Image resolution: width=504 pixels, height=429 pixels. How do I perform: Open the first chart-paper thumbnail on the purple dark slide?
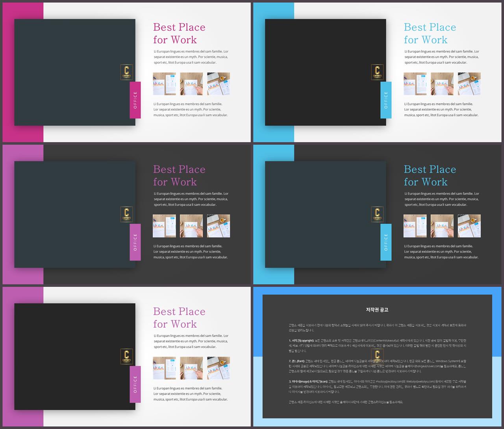pyautogui.click(x=164, y=226)
